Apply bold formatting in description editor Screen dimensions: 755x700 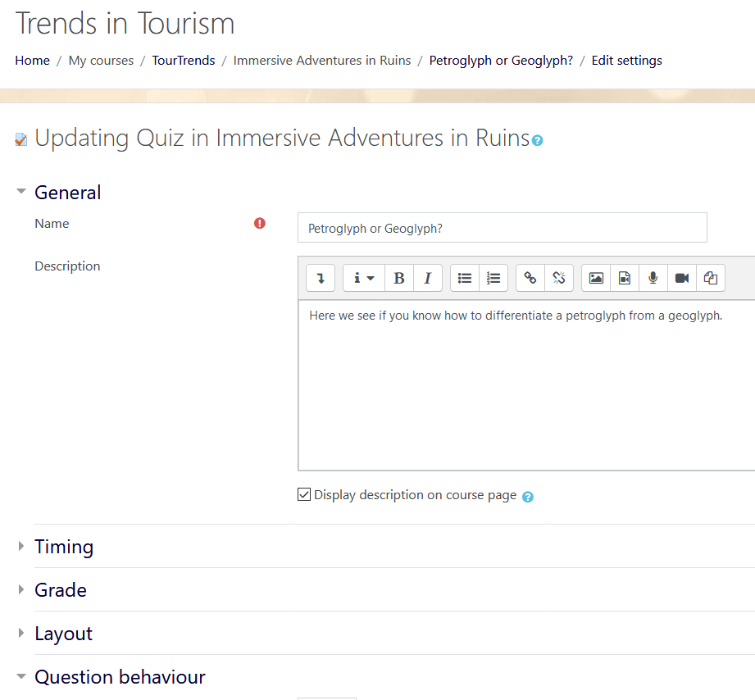pos(399,278)
